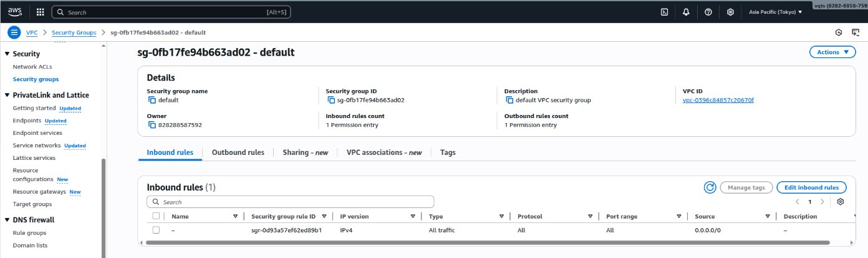
Task: Open the help question mark menu
Action: click(708, 12)
